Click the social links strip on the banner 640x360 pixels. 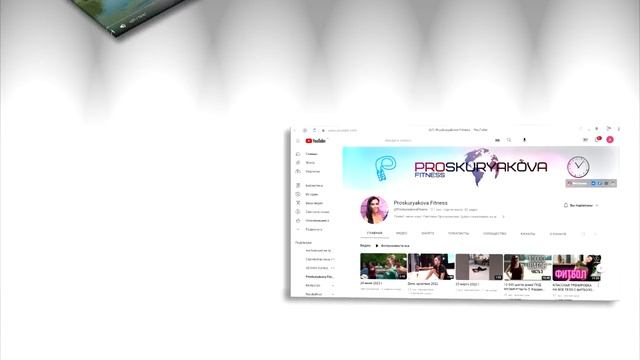coord(591,184)
